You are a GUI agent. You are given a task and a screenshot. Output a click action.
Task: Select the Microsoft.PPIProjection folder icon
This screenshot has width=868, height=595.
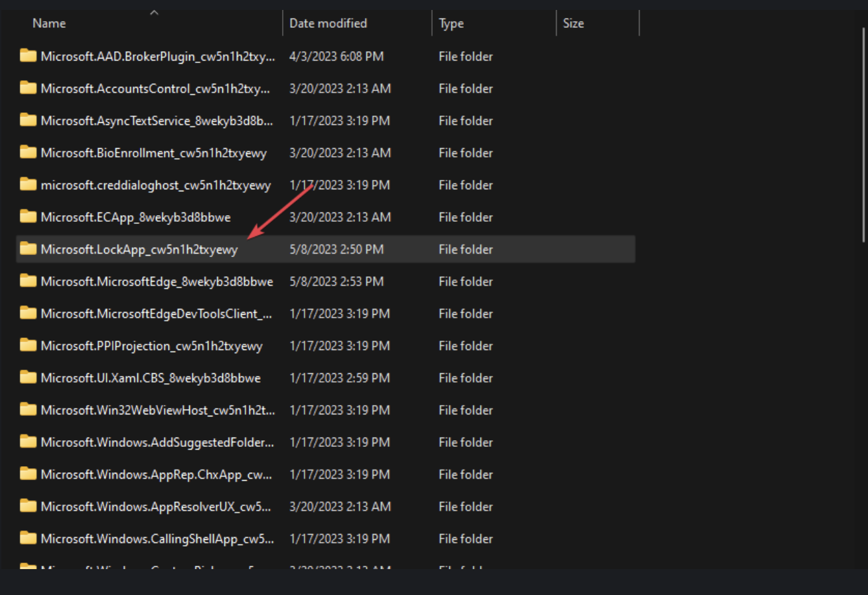pos(28,345)
